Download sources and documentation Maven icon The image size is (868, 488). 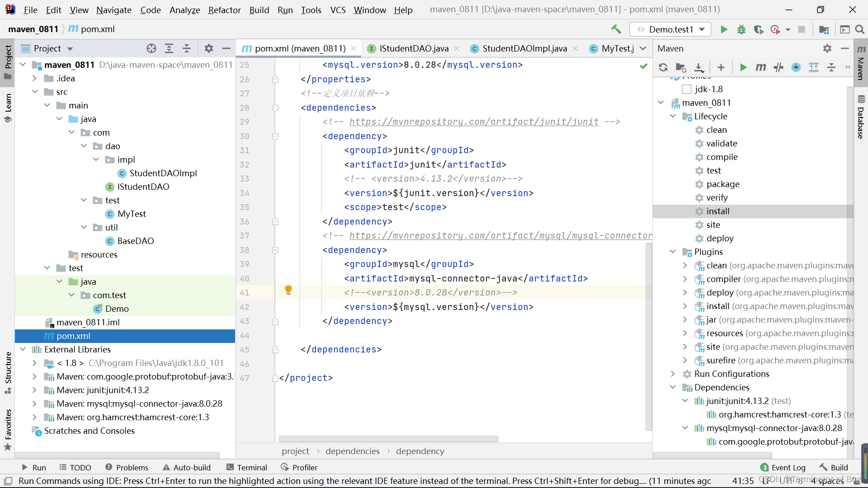click(699, 67)
